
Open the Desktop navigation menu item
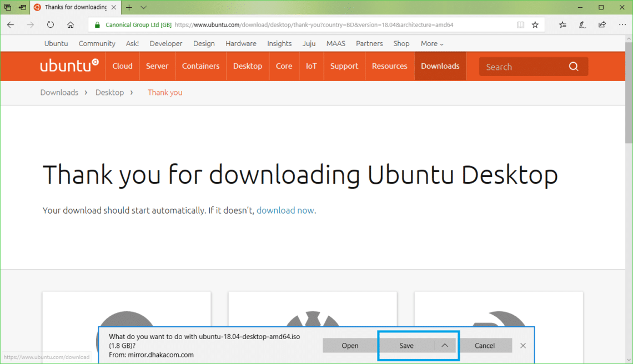coord(248,66)
